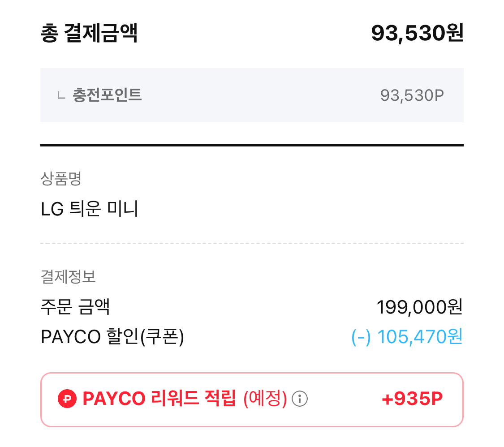Viewport: 504px width, 447px height.
Task: Click the blue (-) 105,470원 discount amount
Action: coord(407,337)
